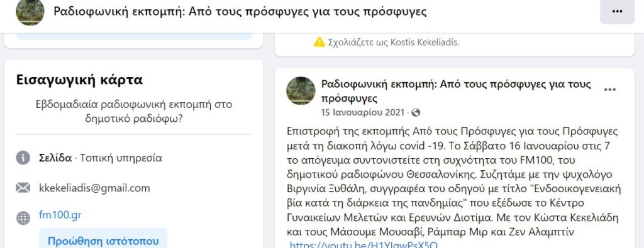Click the globe website icon beside fm100.gr

point(23,218)
